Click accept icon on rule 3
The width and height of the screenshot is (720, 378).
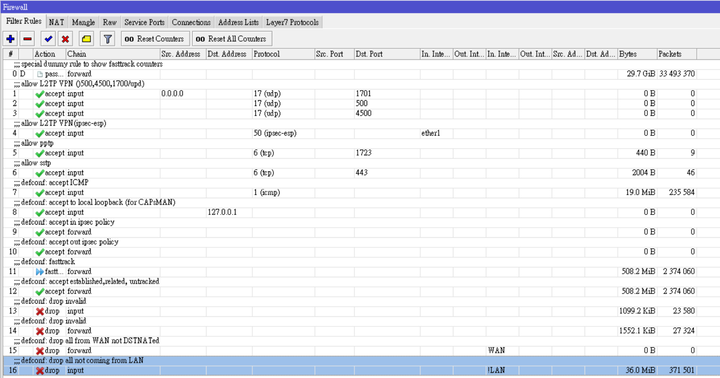40,113
